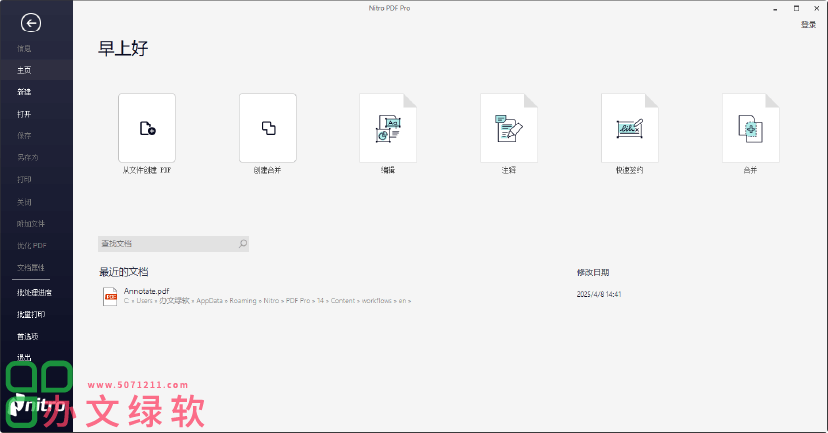Screen dimensions: 828x433
Task: Select 打开 in the sidebar
Action: [24, 114]
